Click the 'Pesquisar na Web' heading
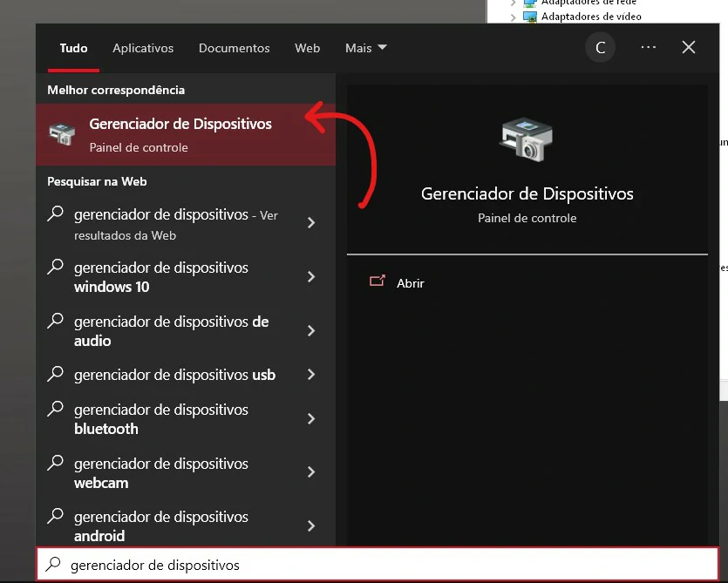The height and width of the screenshot is (583, 728). click(x=97, y=181)
